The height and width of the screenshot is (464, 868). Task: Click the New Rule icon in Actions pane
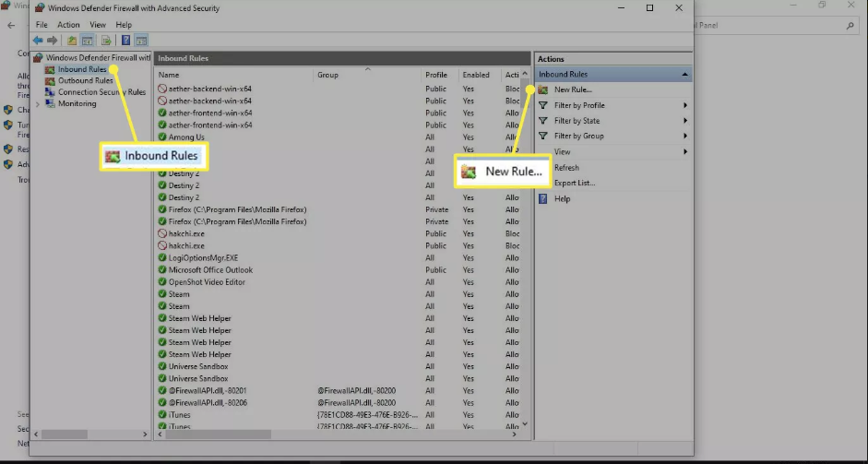pos(543,89)
